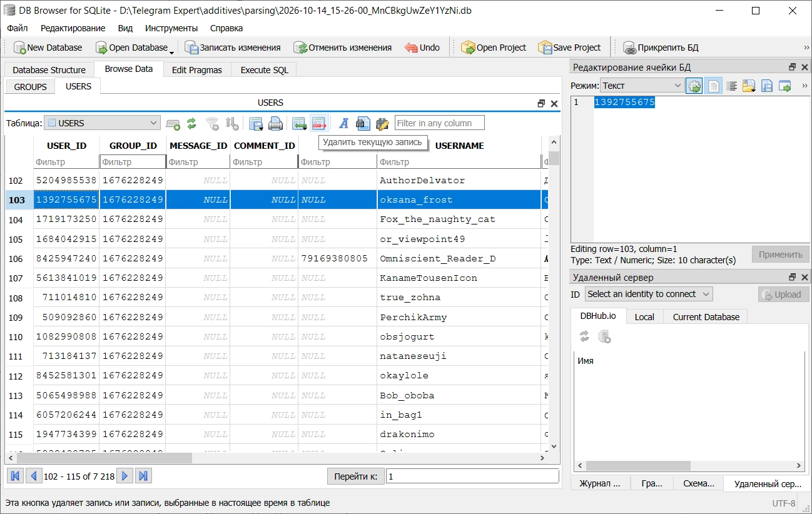Clear all table filters
812x514 pixels.
[213, 124]
